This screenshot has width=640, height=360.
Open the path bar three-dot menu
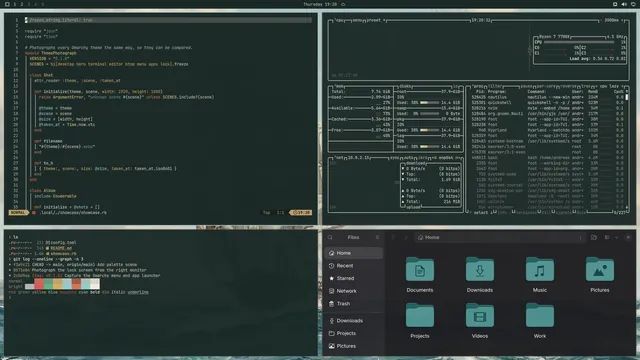click(x=580, y=238)
